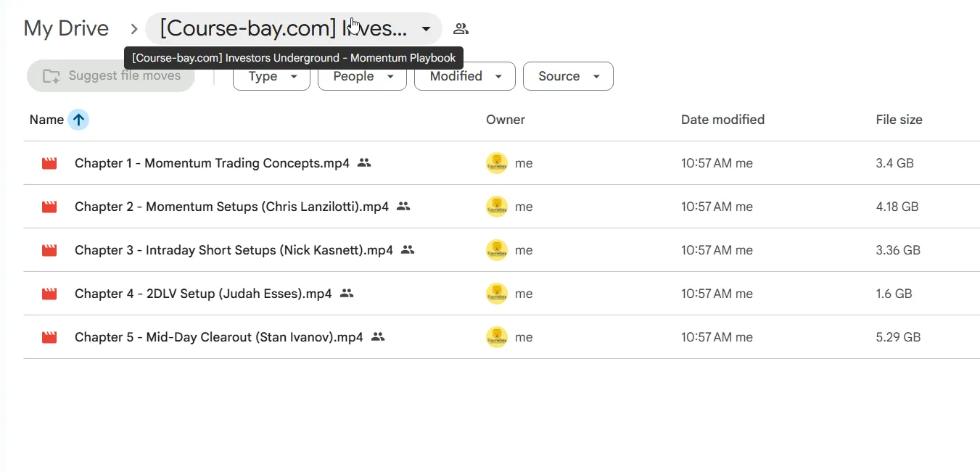Click the Date modified column header
980x472 pixels.
722,120
